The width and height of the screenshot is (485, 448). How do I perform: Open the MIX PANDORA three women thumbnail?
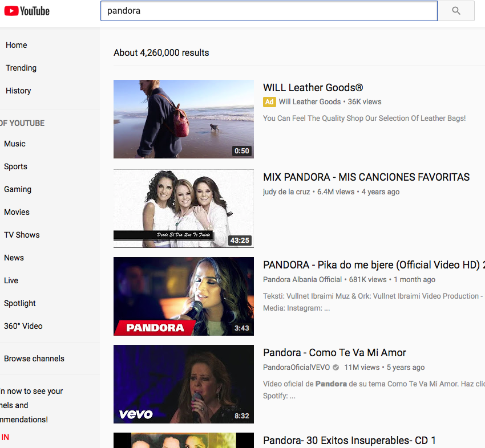[183, 209]
